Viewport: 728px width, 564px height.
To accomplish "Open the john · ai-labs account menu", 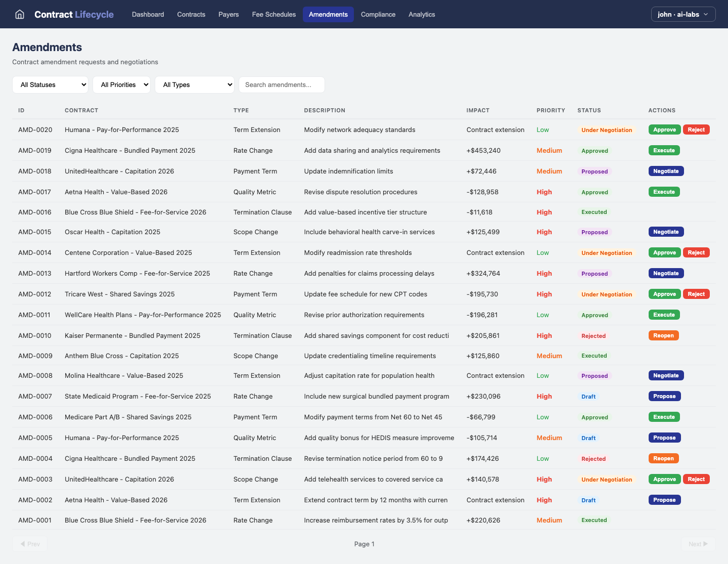I will tap(683, 14).
